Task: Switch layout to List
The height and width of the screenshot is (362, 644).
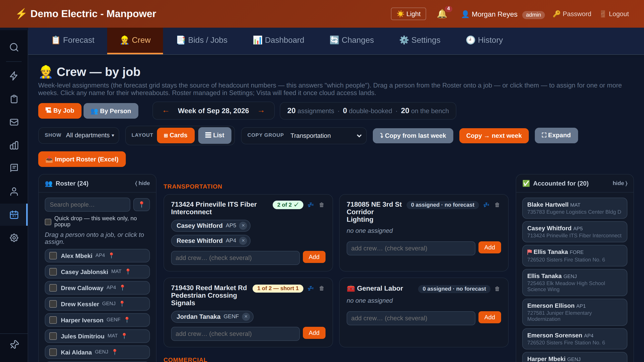Action: pos(215,136)
